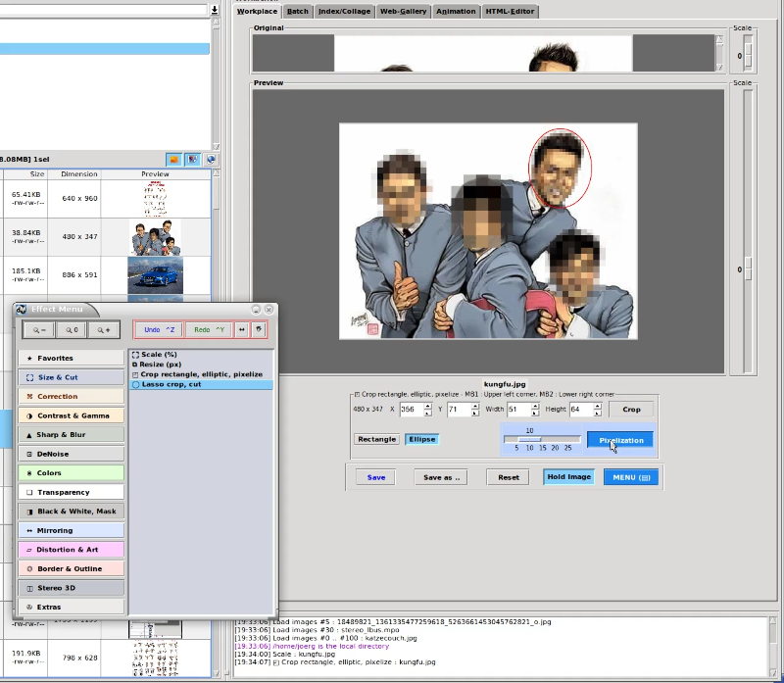
Task: Switch to the HTML-Editor tab
Action: pyautogui.click(x=510, y=11)
